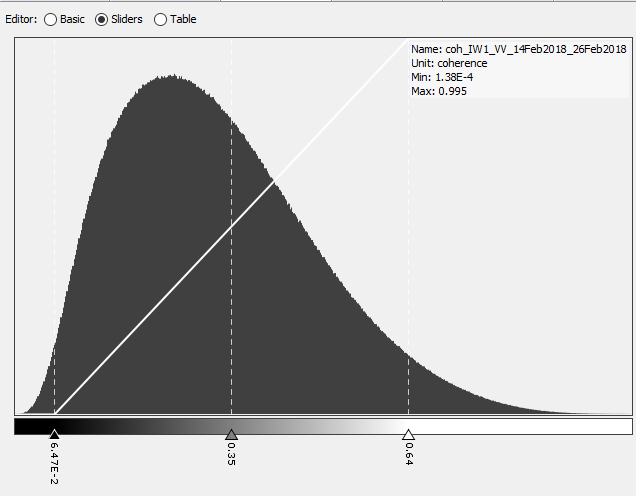Click the black slider handle at 6.47E-2
Screen dimensions: 636x496
(54, 434)
